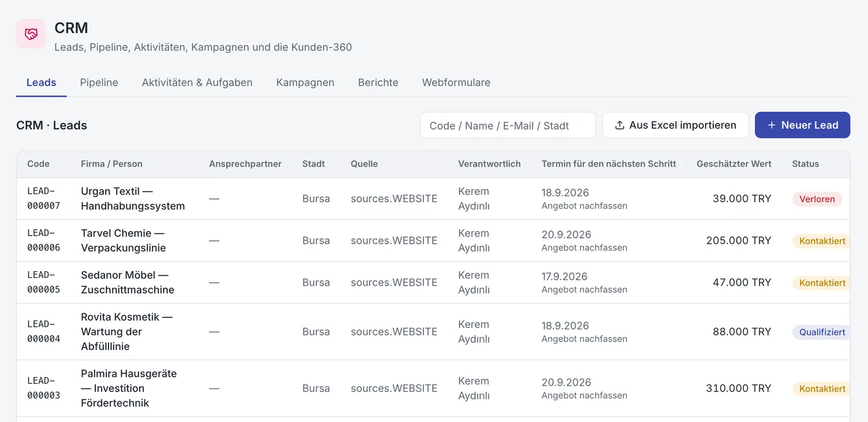Click the plus icon in the Neuer Lead button
Screen dimensions: 868x422
[x=772, y=125]
